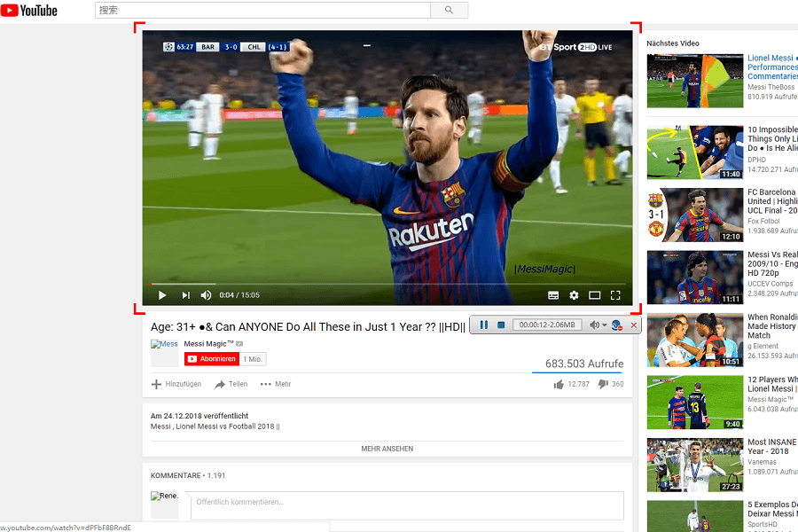This screenshot has width=798, height=532.
Task: Enter fullscreen mode
Action: [x=615, y=295]
